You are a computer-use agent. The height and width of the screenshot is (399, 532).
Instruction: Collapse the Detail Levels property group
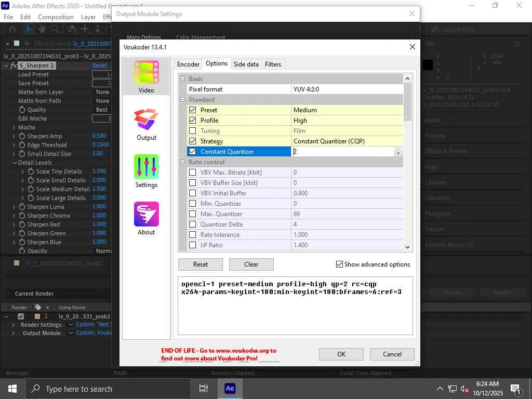[x=15, y=163]
